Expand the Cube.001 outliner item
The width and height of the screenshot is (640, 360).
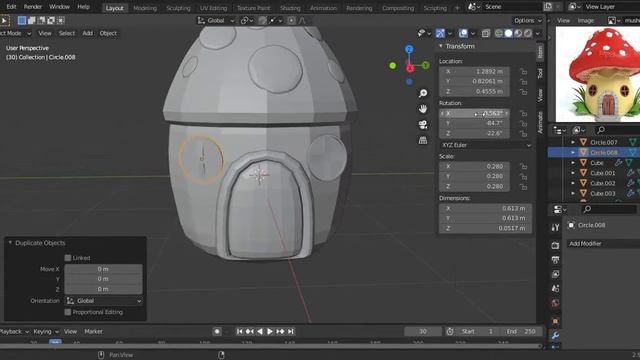[573, 173]
